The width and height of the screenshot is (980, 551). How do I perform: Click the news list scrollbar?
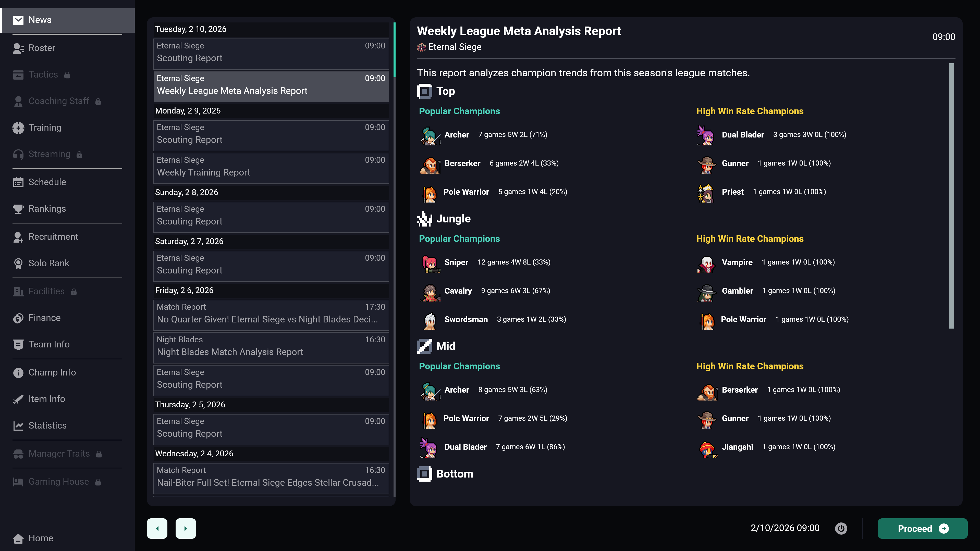[394, 50]
